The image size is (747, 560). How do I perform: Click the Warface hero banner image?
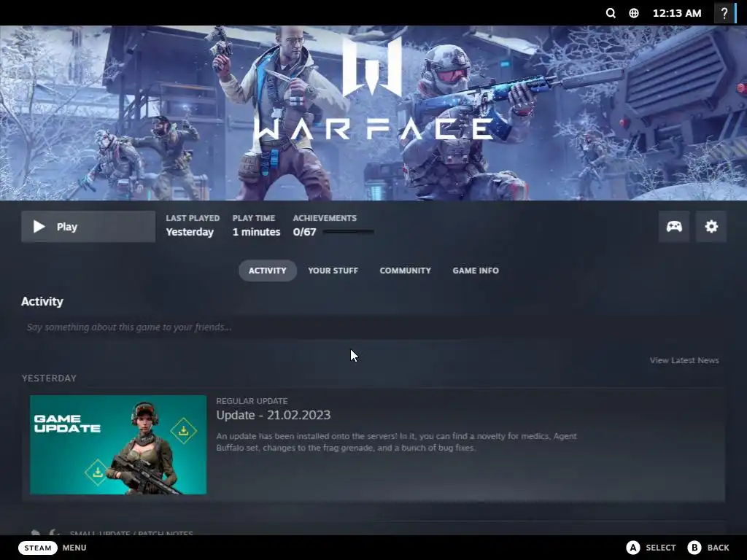[x=373, y=113]
